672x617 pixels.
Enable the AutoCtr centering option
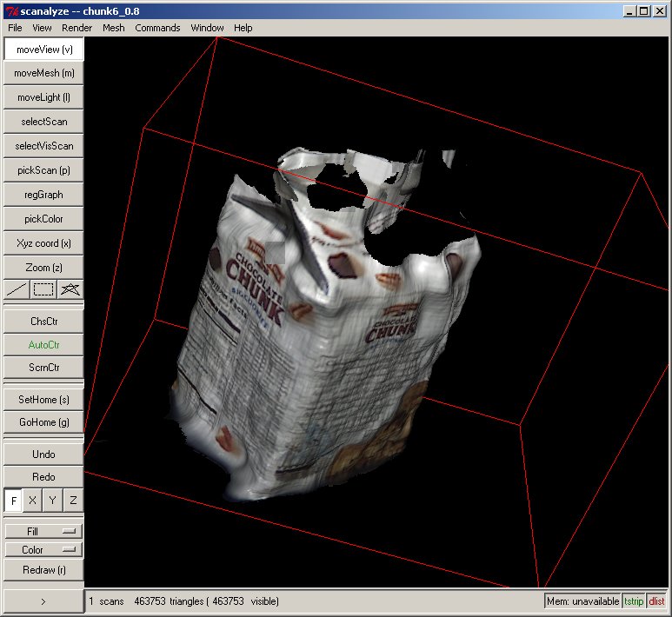43,345
